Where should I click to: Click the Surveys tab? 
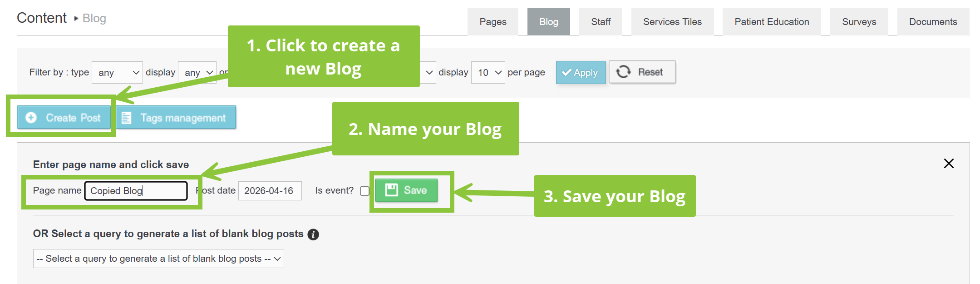tap(859, 22)
